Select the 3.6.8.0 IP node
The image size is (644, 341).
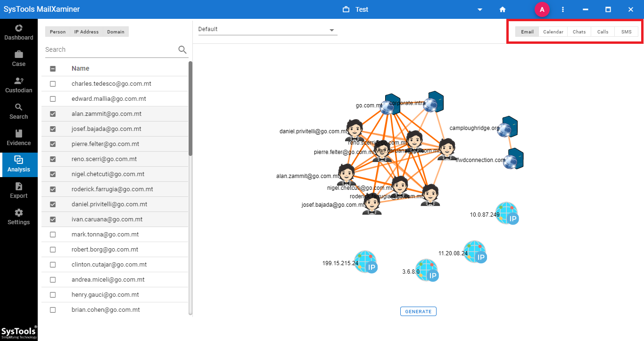pyautogui.click(x=427, y=270)
